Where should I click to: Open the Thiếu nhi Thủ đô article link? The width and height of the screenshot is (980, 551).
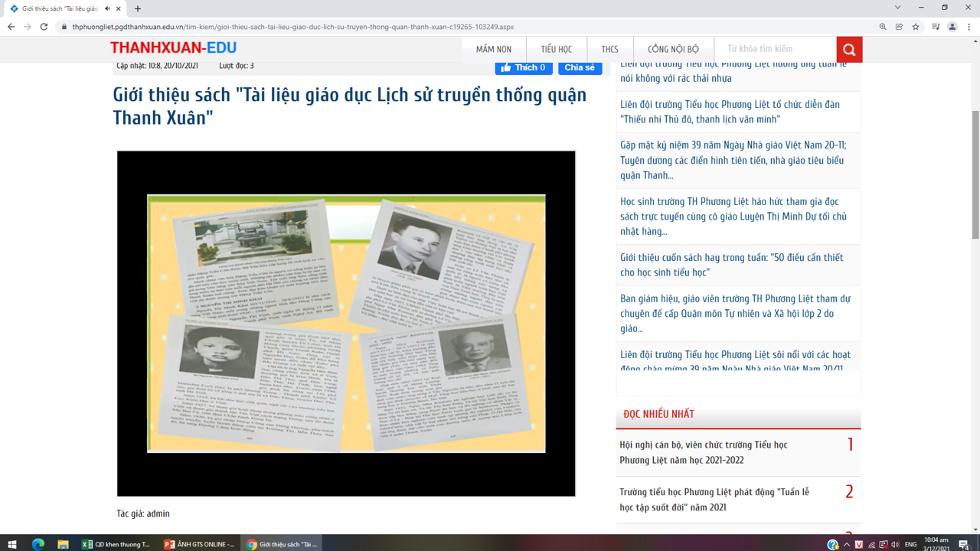(x=730, y=112)
